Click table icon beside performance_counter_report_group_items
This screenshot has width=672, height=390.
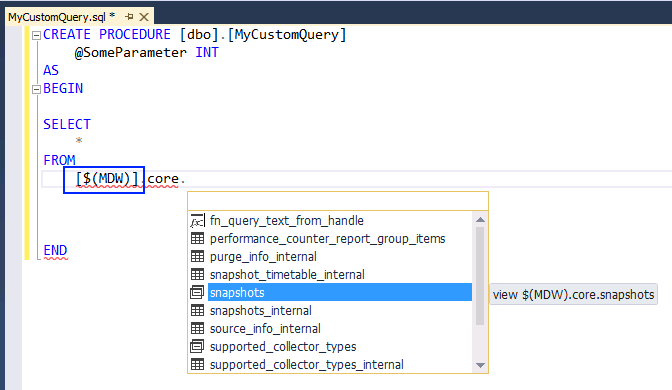(x=197, y=239)
